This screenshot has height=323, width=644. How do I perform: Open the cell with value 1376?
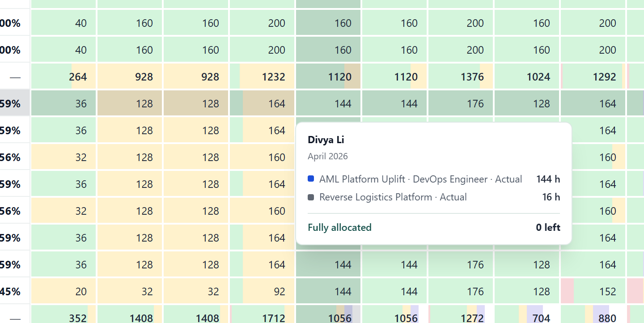(461, 76)
